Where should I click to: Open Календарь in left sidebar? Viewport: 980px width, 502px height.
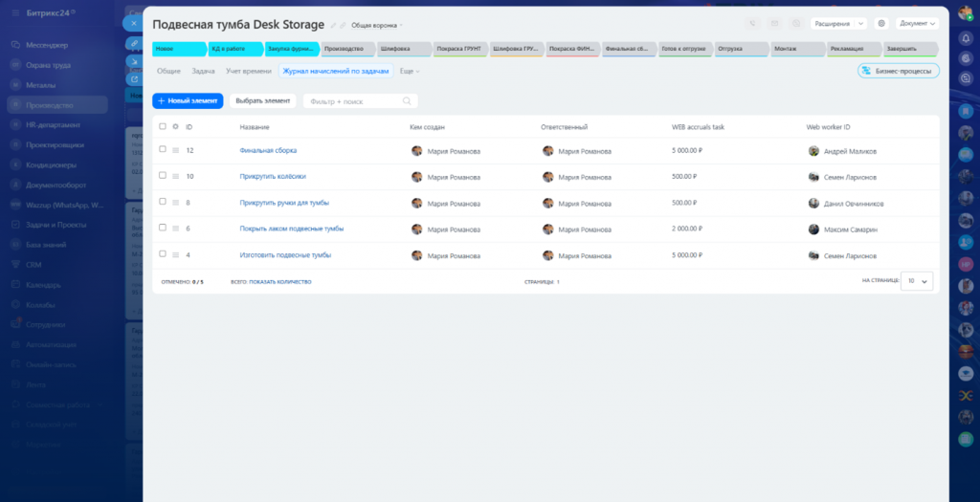click(43, 285)
